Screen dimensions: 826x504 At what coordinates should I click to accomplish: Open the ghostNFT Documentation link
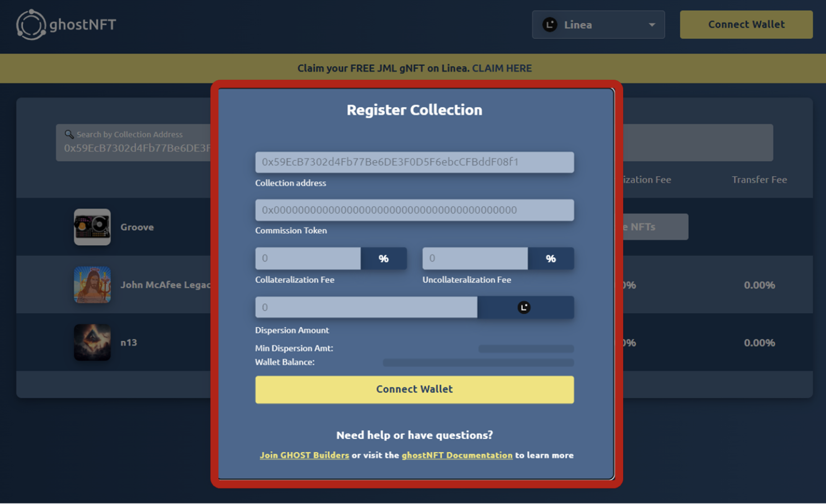coord(457,455)
